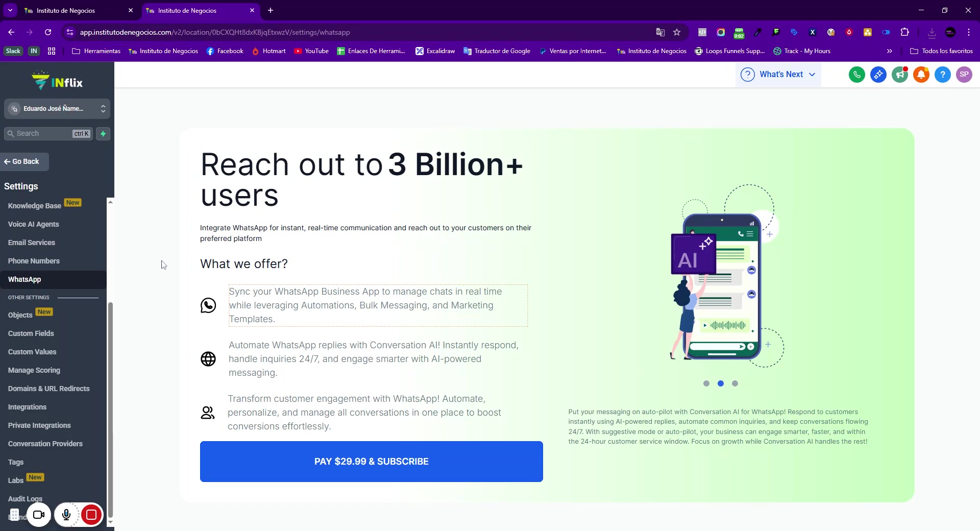This screenshot has height=531, width=980.
Task: Click the IN bookmark button
Action: (x=34, y=51)
